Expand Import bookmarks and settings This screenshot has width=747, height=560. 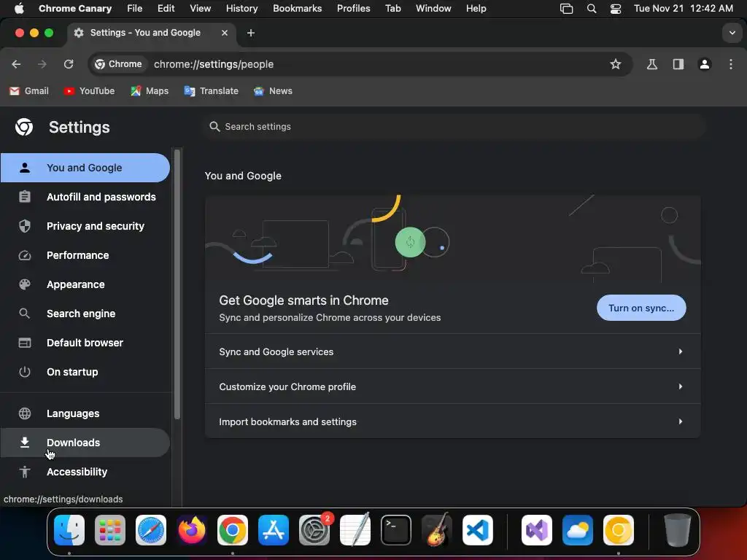452,421
